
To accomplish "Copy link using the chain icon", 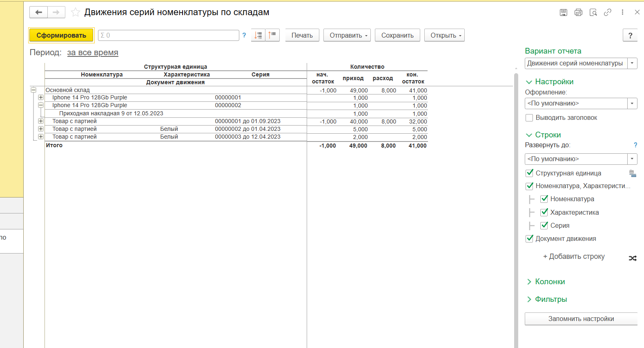I will click(x=608, y=12).
